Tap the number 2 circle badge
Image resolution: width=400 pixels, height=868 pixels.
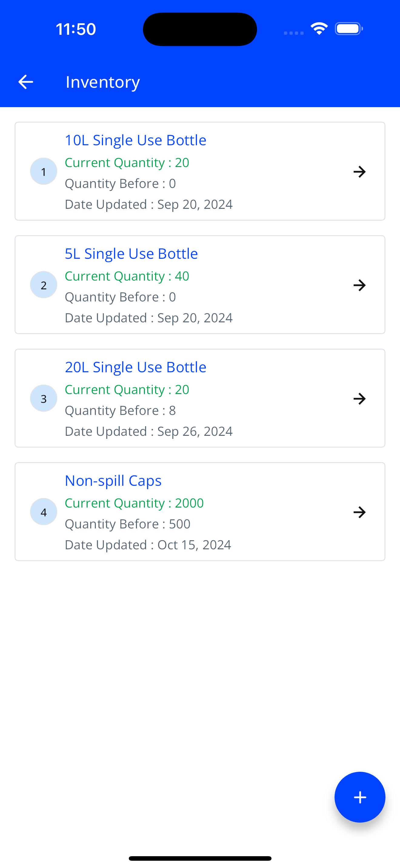coord(44,285)
